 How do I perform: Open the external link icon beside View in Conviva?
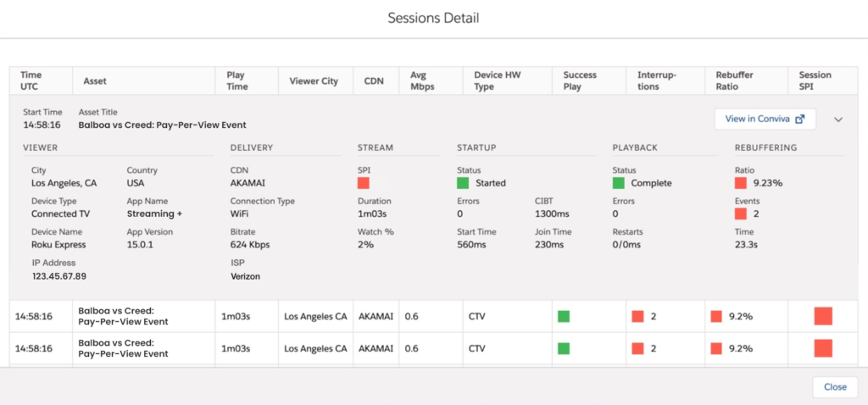pos(799,119)
